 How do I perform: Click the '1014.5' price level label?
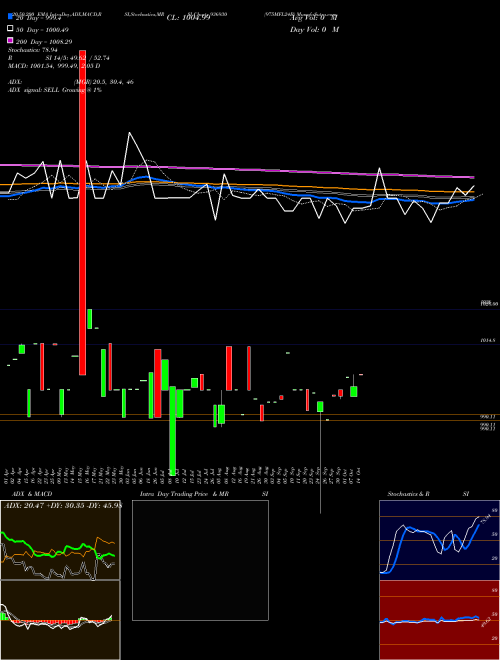pos(488,340)
